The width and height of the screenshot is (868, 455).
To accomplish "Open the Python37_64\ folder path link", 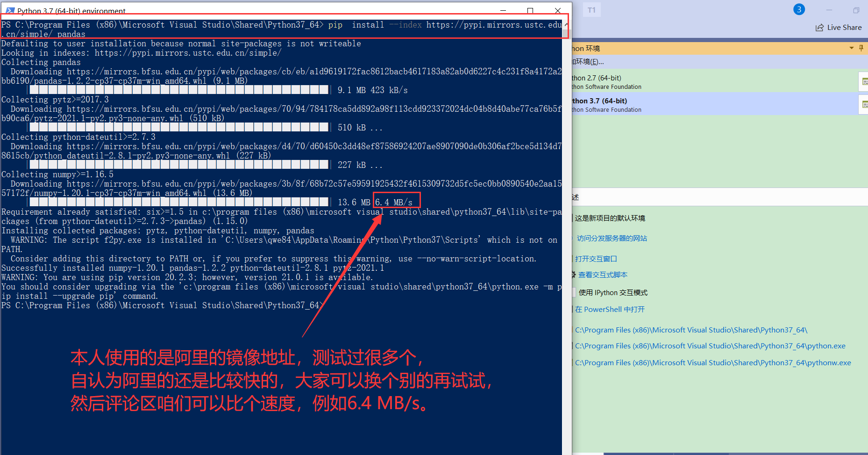I will tap(691, 330).
